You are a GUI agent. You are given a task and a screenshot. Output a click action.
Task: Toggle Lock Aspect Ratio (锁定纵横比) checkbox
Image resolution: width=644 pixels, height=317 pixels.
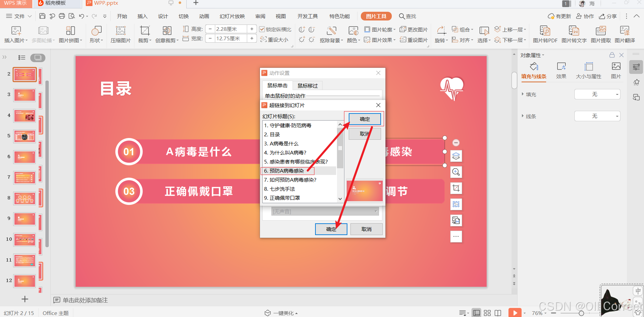click(262, 29)
